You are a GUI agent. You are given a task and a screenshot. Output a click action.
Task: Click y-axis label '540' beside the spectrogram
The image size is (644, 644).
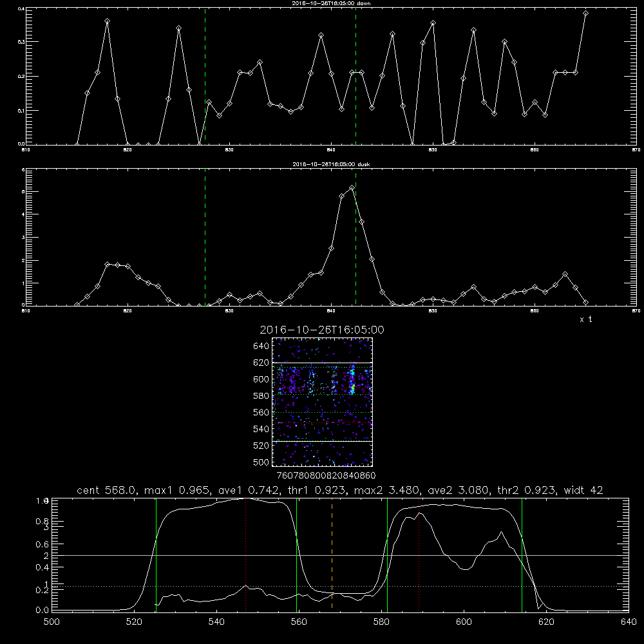261,429
